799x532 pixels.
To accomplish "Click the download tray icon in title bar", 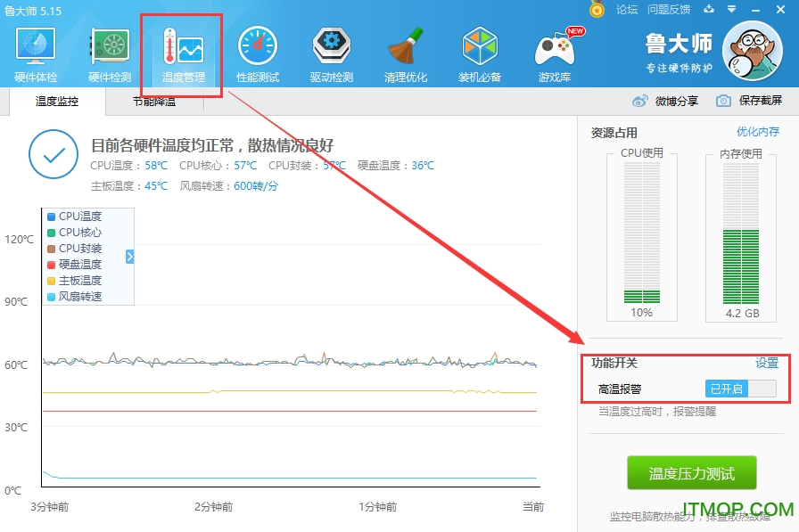I will (x=709, y=9).
